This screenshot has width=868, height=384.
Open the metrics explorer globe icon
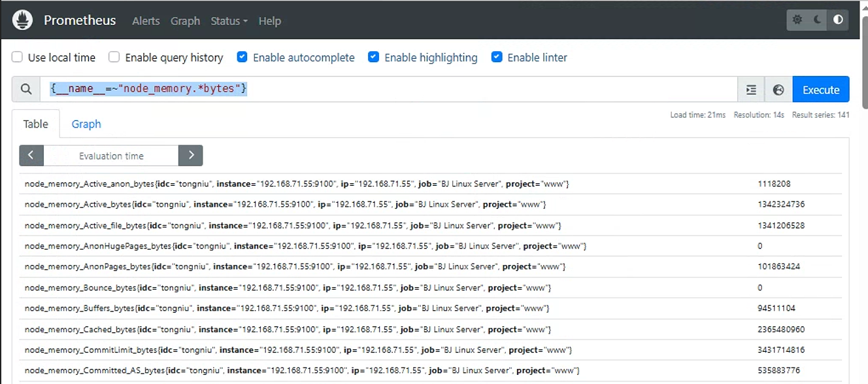pos(778,90)
